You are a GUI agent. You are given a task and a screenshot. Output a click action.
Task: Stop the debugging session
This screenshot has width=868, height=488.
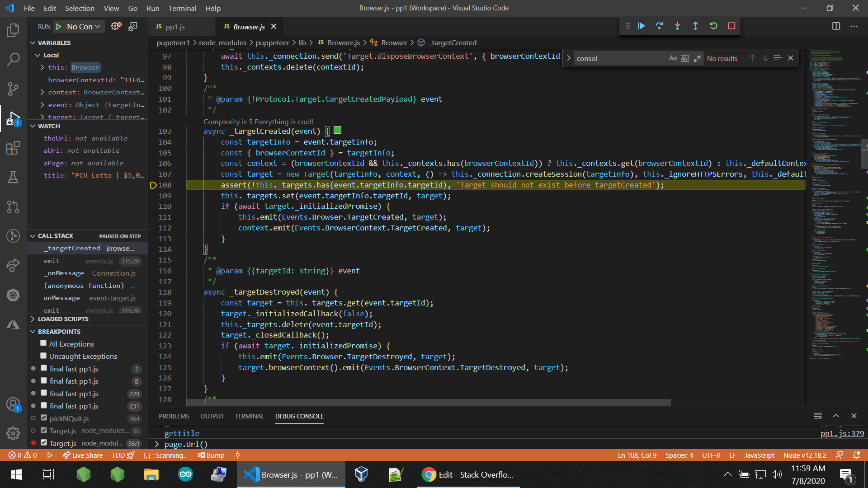tap(732, 26)
